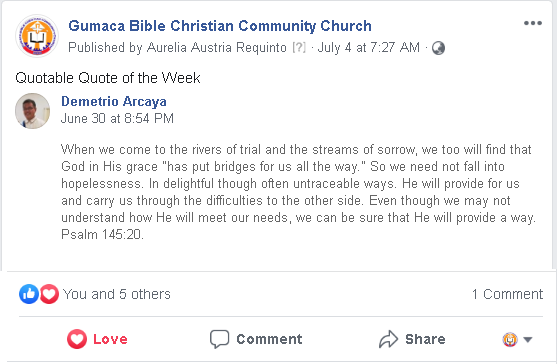Click the globe public audience icon

click(438, 48)
